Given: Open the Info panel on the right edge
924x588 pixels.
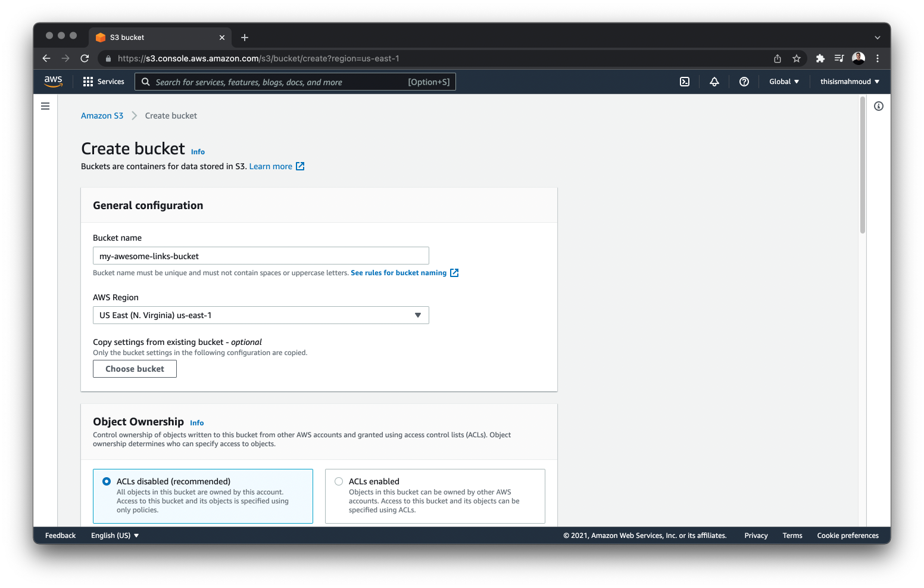Looking at the screenshot, I should click(879, 105).
